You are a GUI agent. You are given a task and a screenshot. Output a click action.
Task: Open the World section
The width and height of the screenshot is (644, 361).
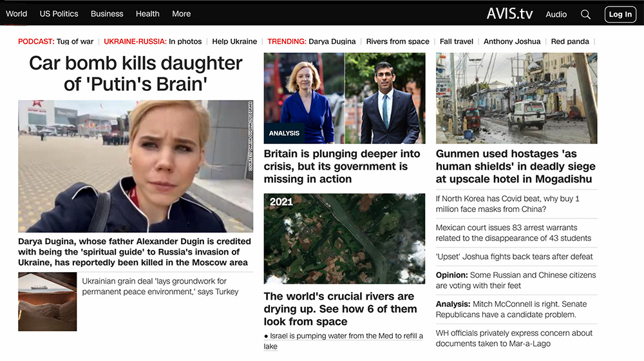tap(17, 14)
